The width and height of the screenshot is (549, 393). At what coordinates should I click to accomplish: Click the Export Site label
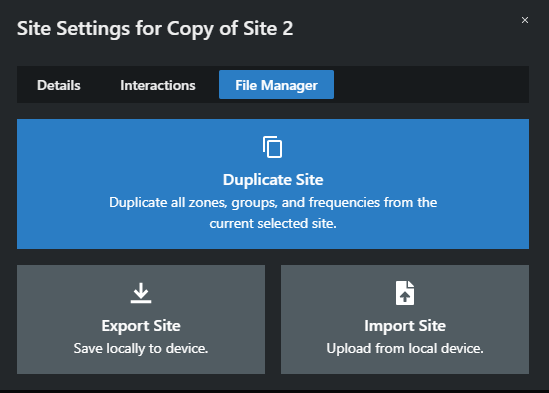141,326
